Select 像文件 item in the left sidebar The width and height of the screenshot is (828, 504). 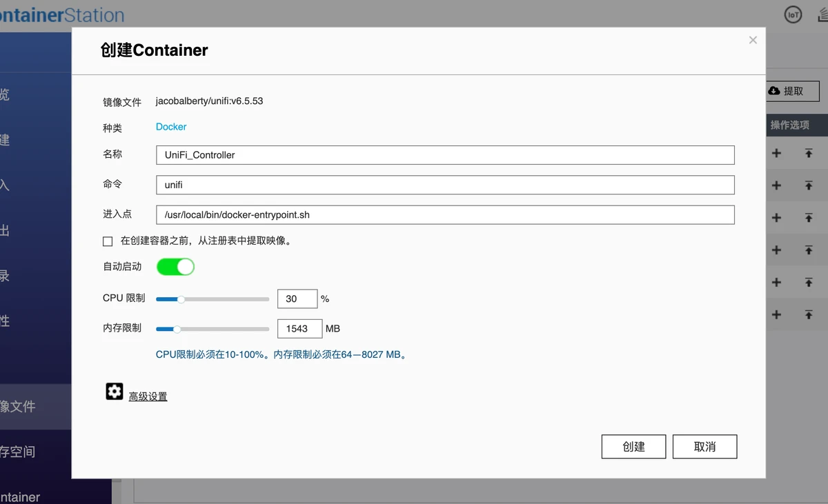pos(35,407)
